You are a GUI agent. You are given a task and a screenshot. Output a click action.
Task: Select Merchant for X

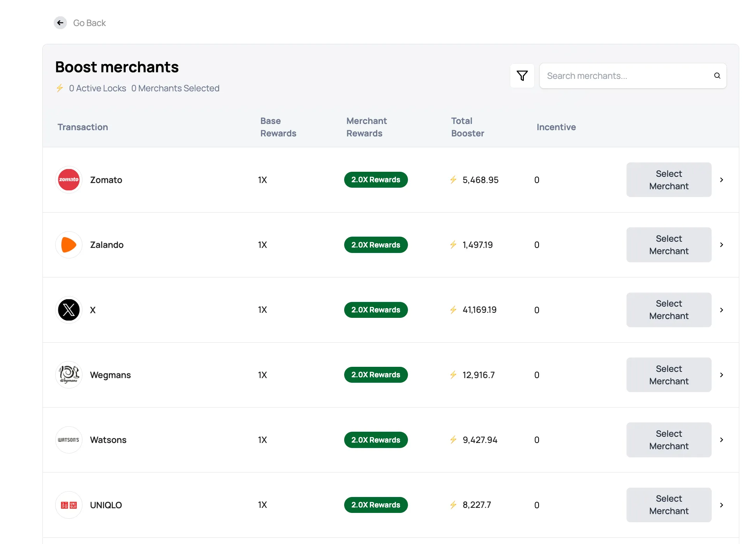tap(668, 310)
